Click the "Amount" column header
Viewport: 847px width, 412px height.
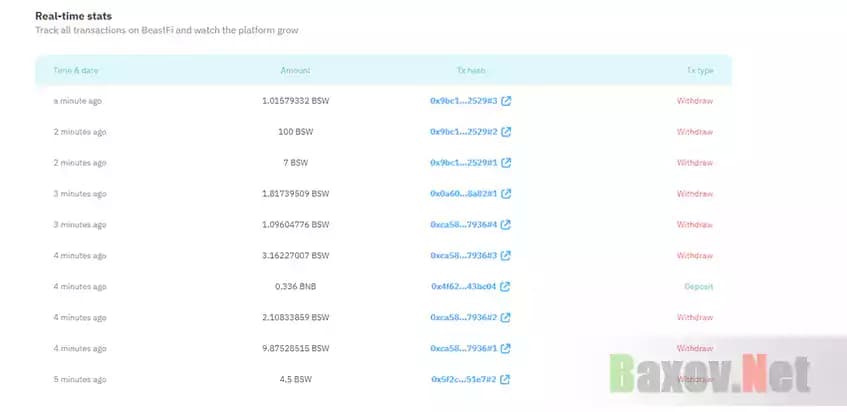[295, 71]
